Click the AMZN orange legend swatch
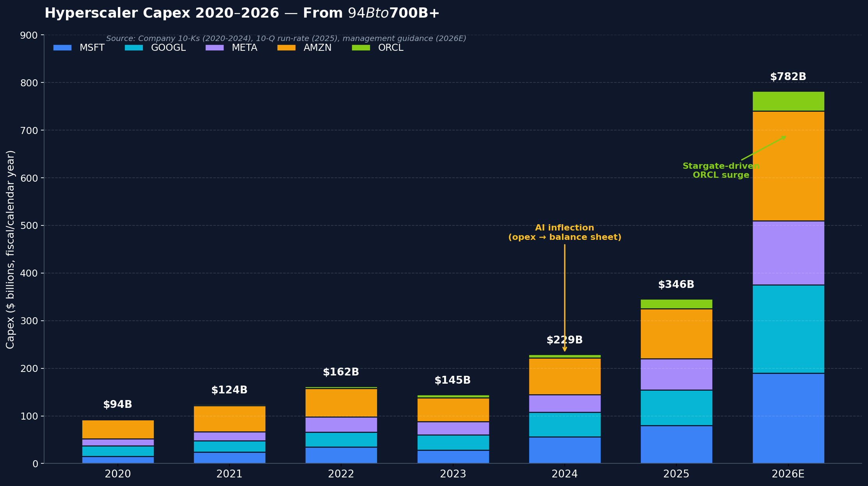 286,48
